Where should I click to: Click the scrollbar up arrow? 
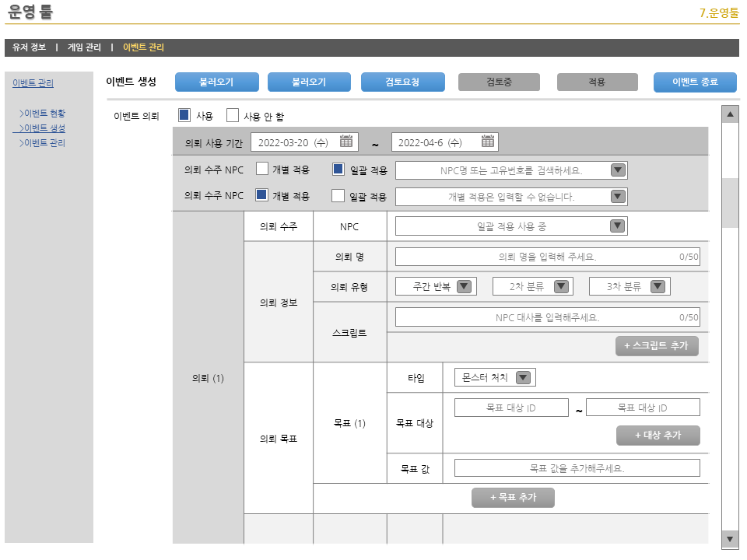730,114
